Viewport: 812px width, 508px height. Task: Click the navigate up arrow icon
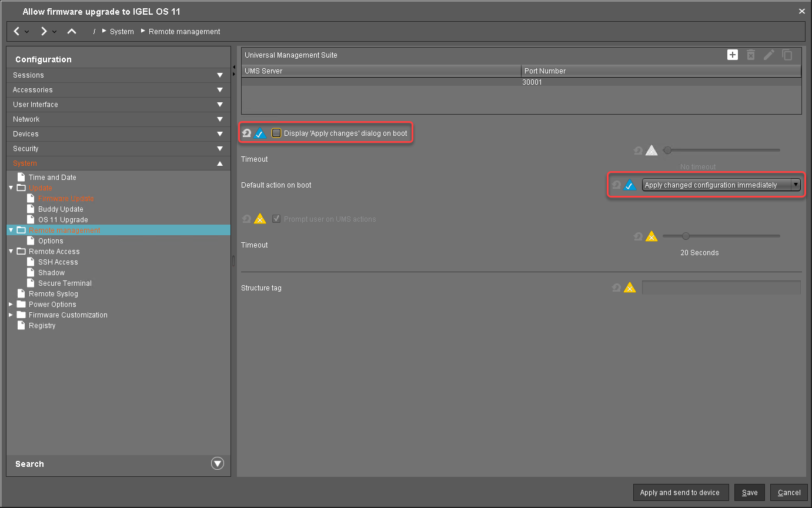tap(72, 31)
